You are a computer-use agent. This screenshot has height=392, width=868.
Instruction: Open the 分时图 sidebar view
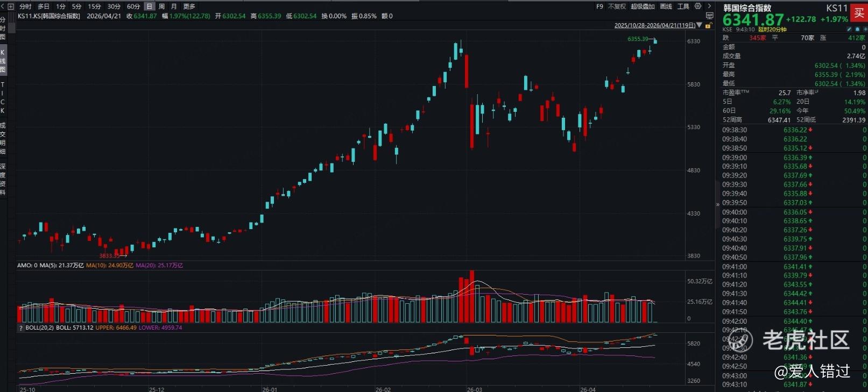point(3,28)
